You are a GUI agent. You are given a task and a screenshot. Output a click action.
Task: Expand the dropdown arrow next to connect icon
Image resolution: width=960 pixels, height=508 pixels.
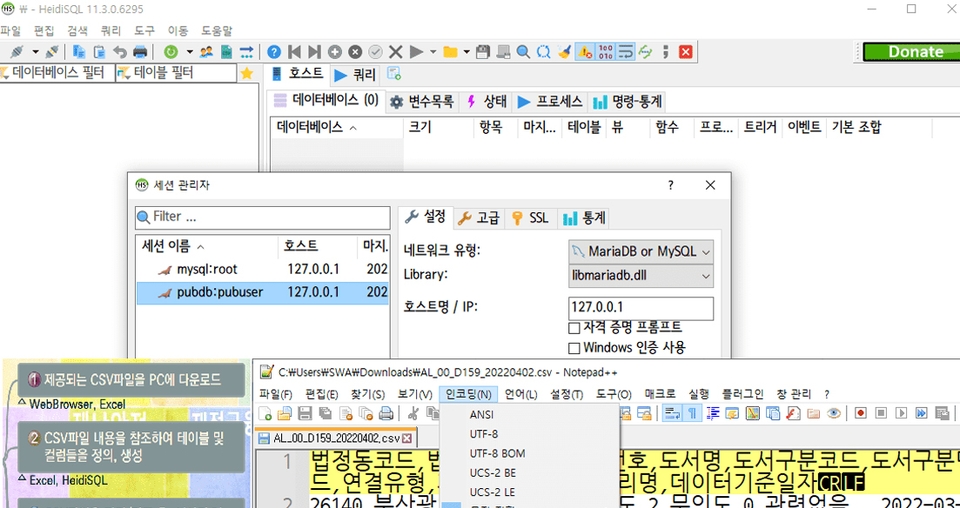[x=35, y=52]
